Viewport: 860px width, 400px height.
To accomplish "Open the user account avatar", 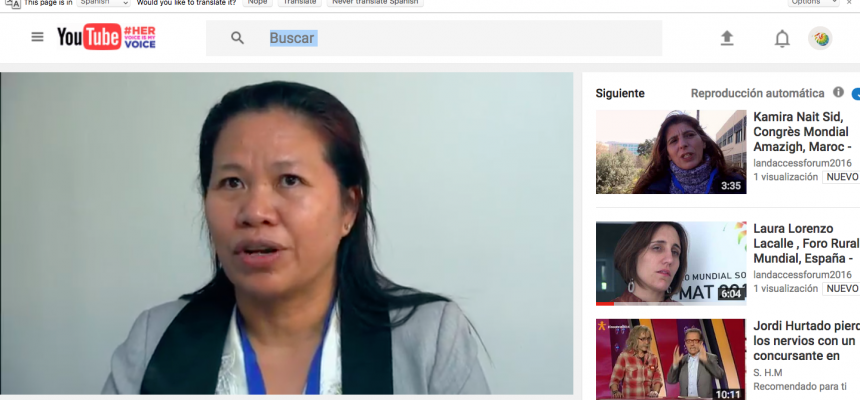I will pyautogui.click(x=820, y=38).
